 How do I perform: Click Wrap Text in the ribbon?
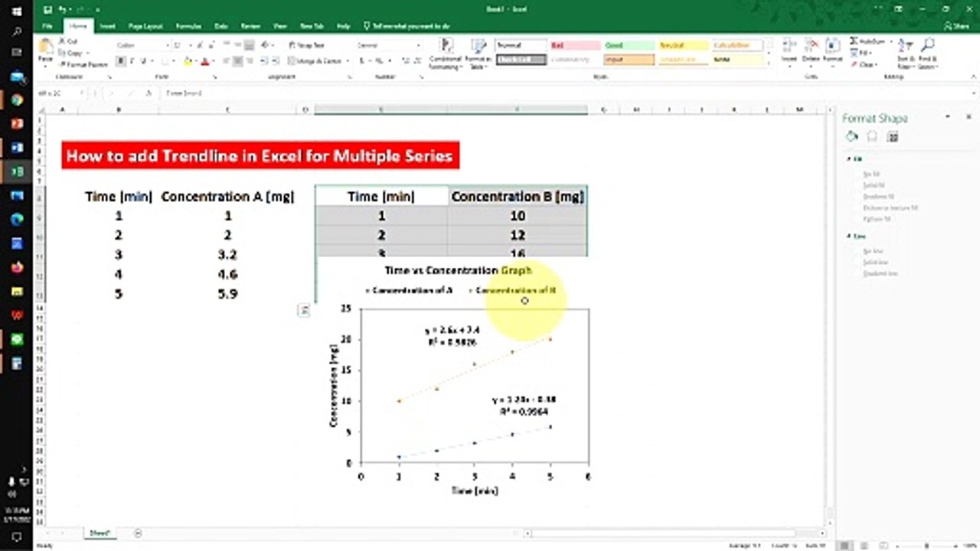point(306,45)
